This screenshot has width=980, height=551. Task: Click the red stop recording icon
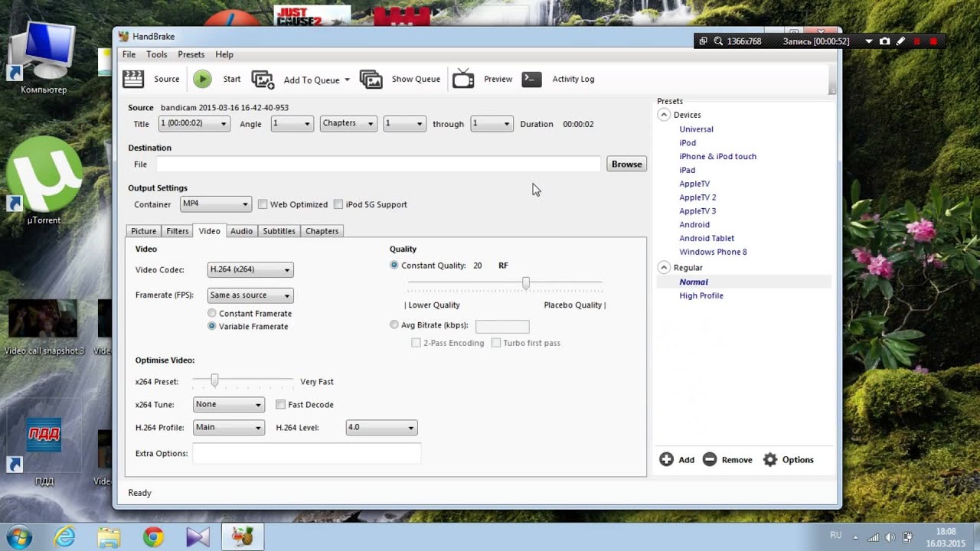click(x=933, y=41)
